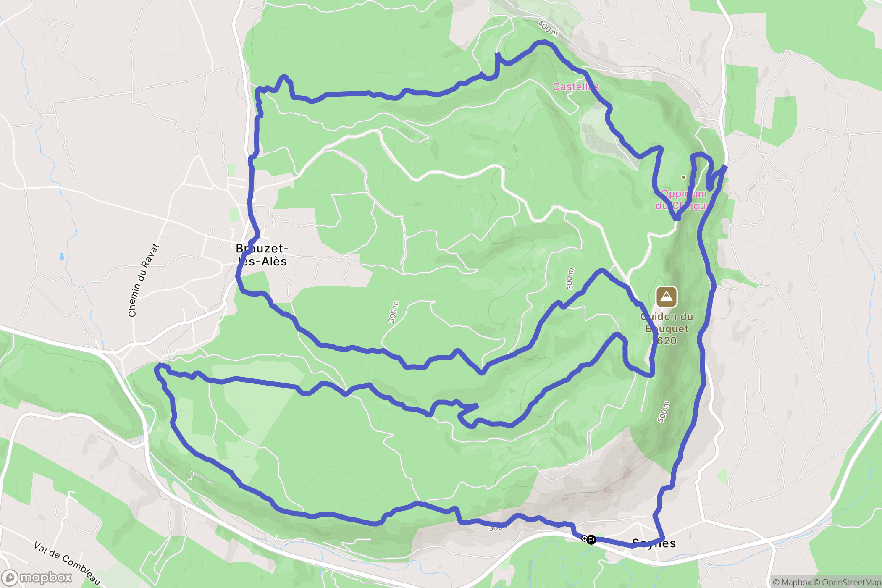Image resolution: width=882 pixels, height=588 pixels.
Task: Click the Val de Combleau label
Action: (67, 564)
